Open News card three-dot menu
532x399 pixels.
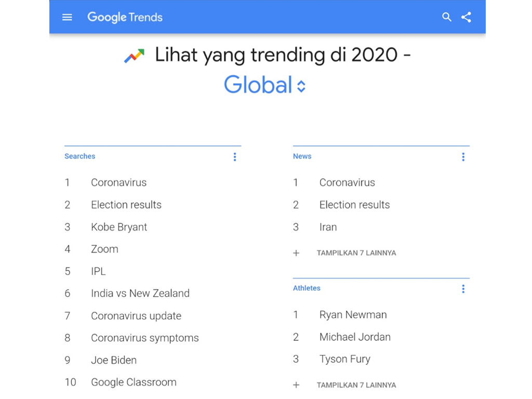(463, 157)
